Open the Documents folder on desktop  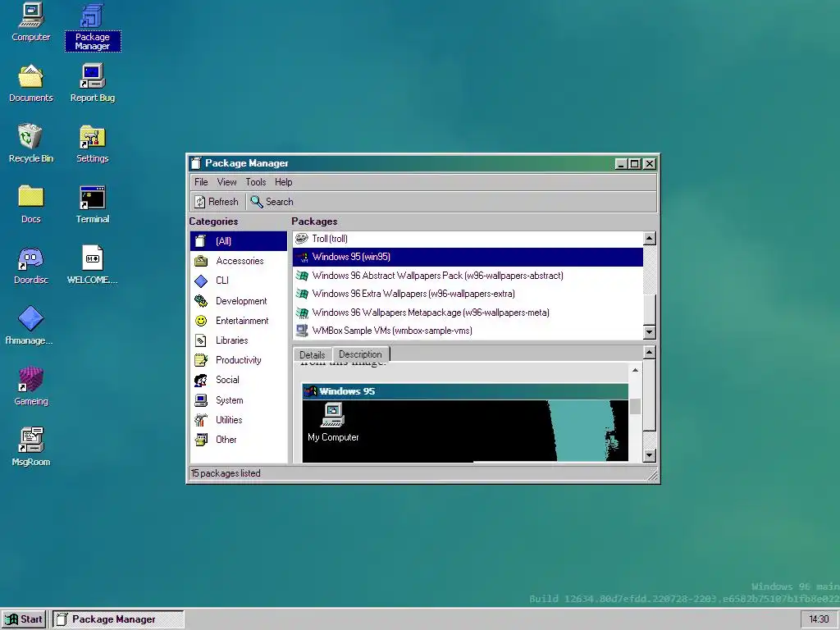(31, 83)
